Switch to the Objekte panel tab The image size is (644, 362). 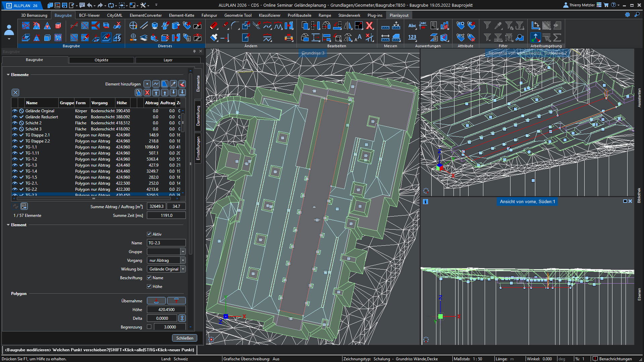(x=101, y=60)
